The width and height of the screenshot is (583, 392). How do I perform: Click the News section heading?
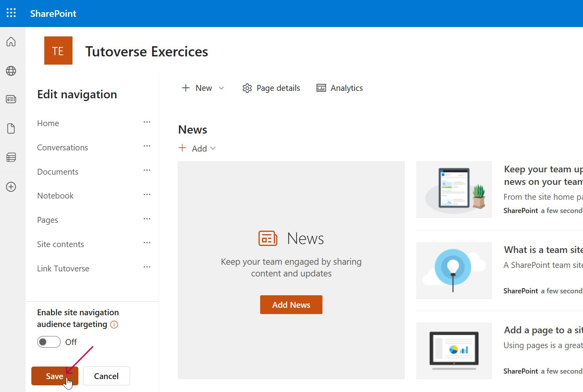[193, 130]
